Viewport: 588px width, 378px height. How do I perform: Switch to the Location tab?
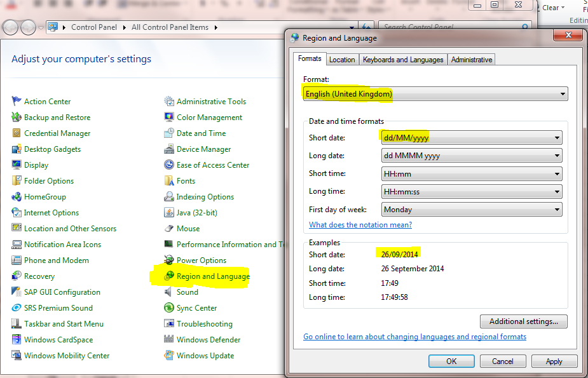342,60
